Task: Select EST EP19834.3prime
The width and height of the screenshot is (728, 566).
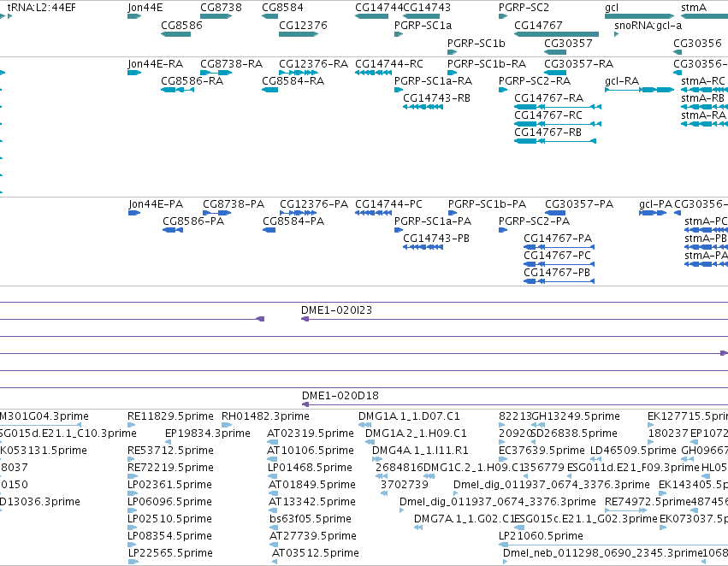Action: [208, 433]
